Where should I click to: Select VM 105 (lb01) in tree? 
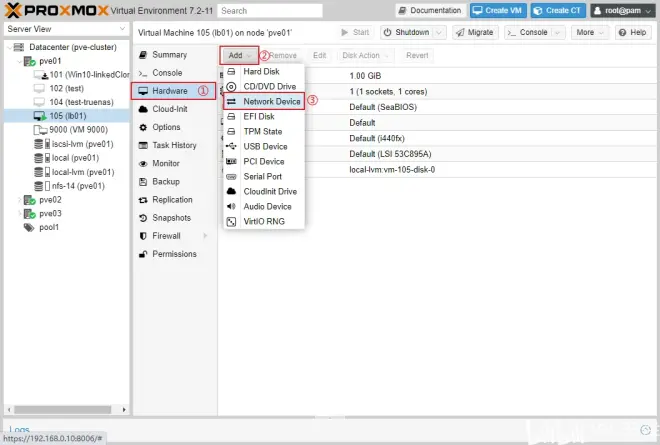(67, 116)
